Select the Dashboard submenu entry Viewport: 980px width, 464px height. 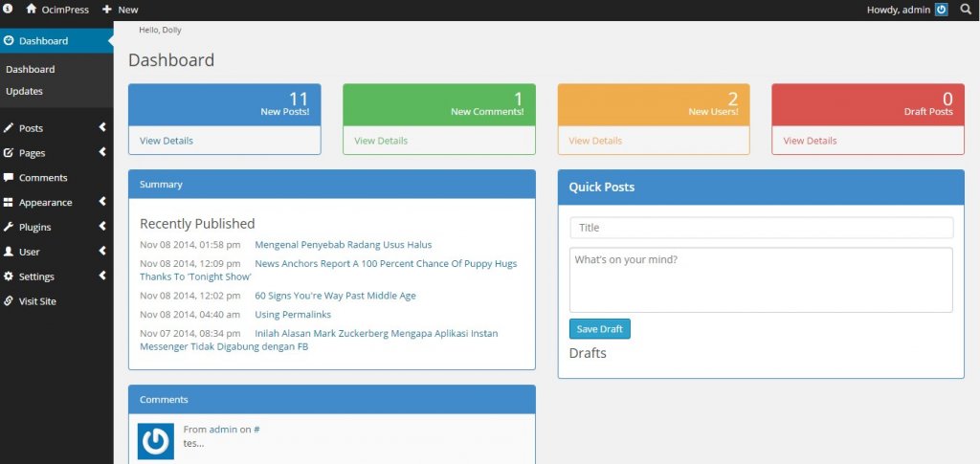30,69
